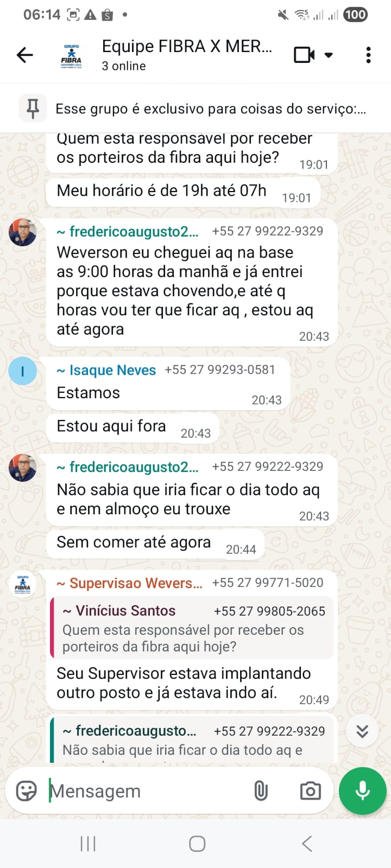This screenshot has height=868, width=391.
Task: Start a video call with camera icon
Action: coord(304,55)
